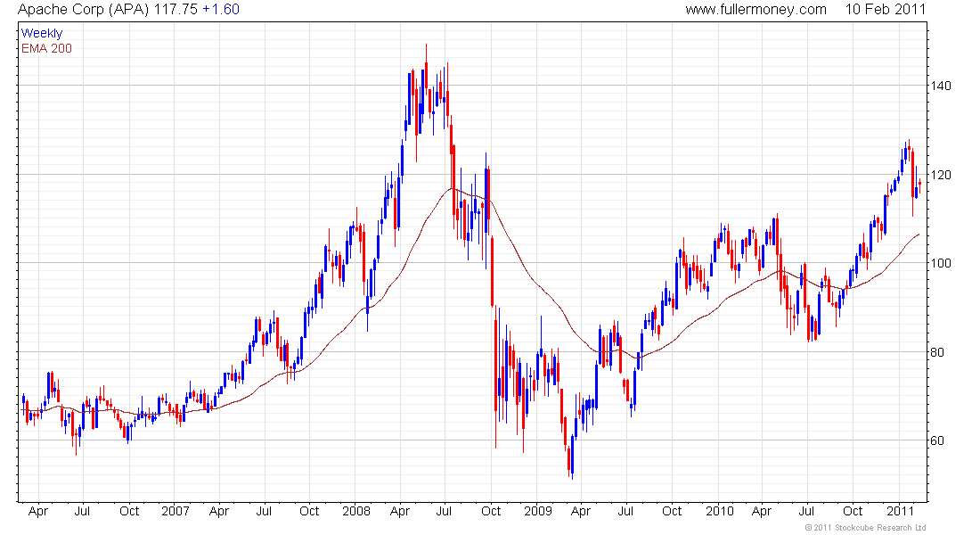Click the Oct label just before 2009

(x=491, y=511)
